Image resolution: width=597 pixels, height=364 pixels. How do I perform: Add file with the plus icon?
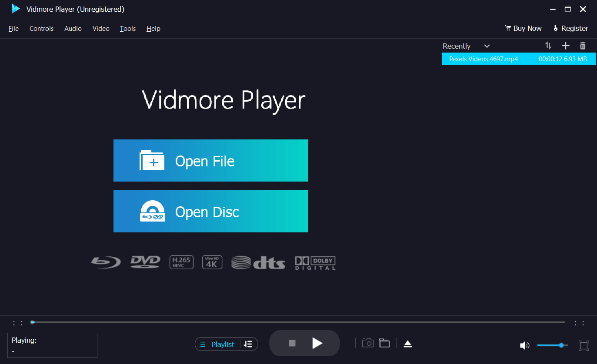click(x=565, y=46)
